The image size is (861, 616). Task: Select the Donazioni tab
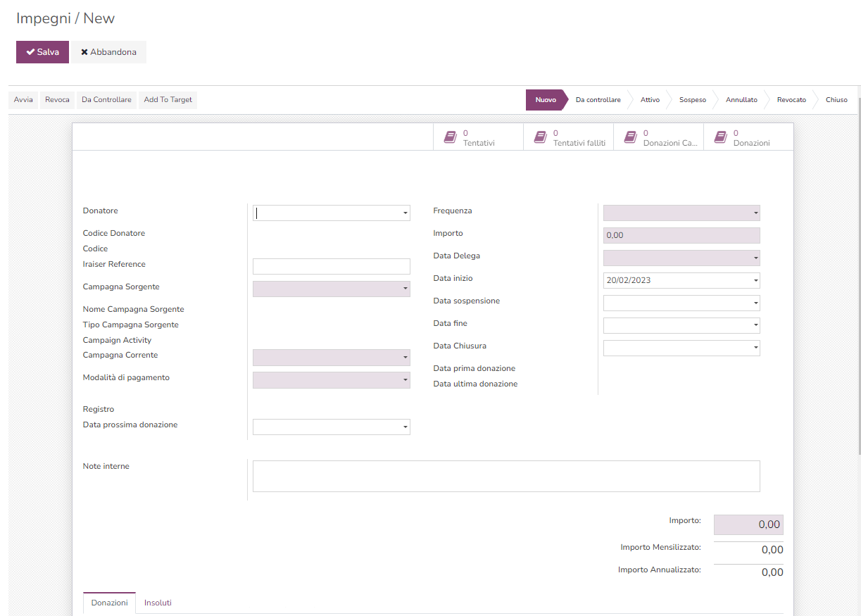(109, 603)
